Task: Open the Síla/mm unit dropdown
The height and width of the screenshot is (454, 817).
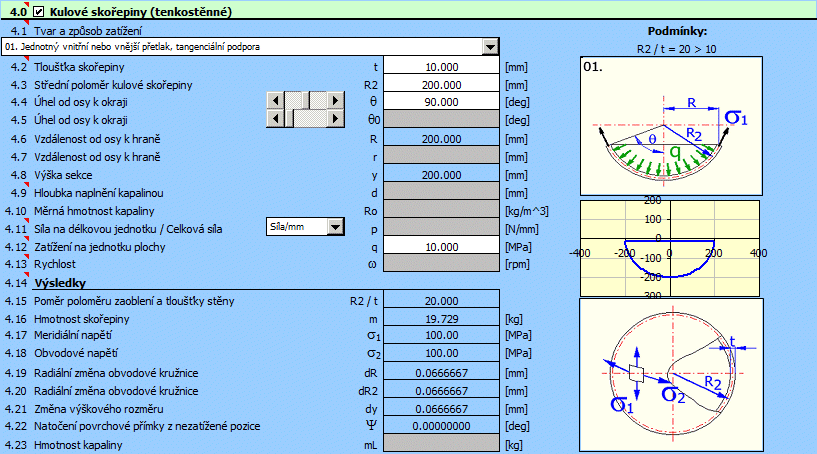Action: click(x=336, y=227)
